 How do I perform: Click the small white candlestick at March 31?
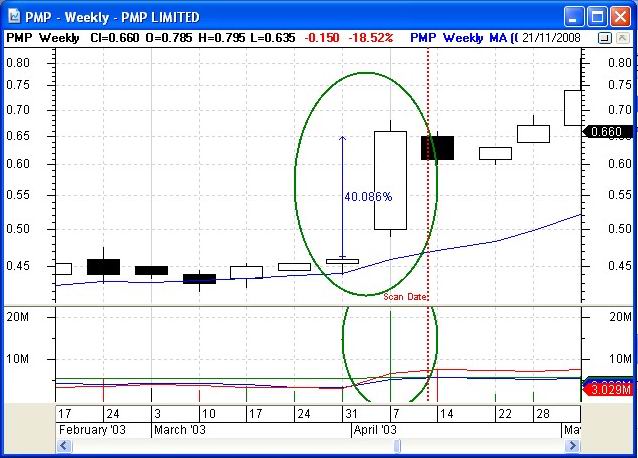tap(343, 262)
